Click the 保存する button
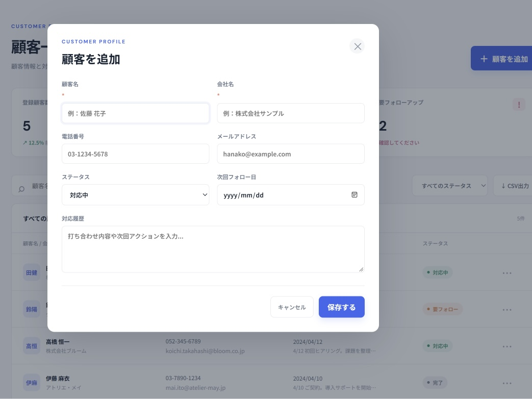The width and height of the screenshot is (532, 399). click(342, 307)
